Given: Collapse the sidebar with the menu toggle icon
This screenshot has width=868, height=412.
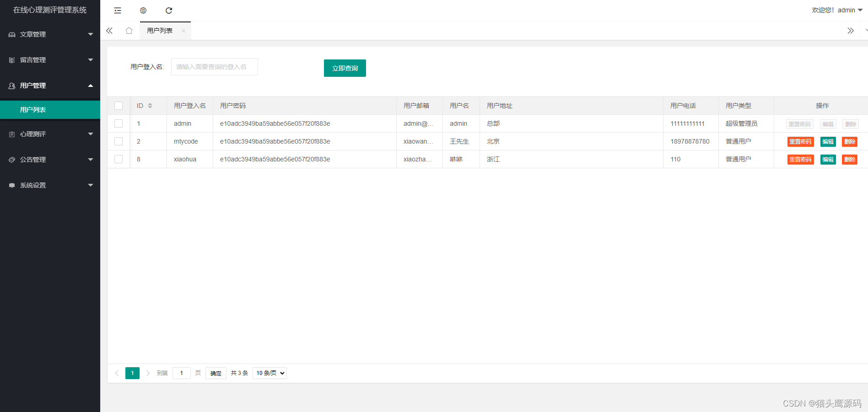Looking at the screenshot, I should [118, 11].
